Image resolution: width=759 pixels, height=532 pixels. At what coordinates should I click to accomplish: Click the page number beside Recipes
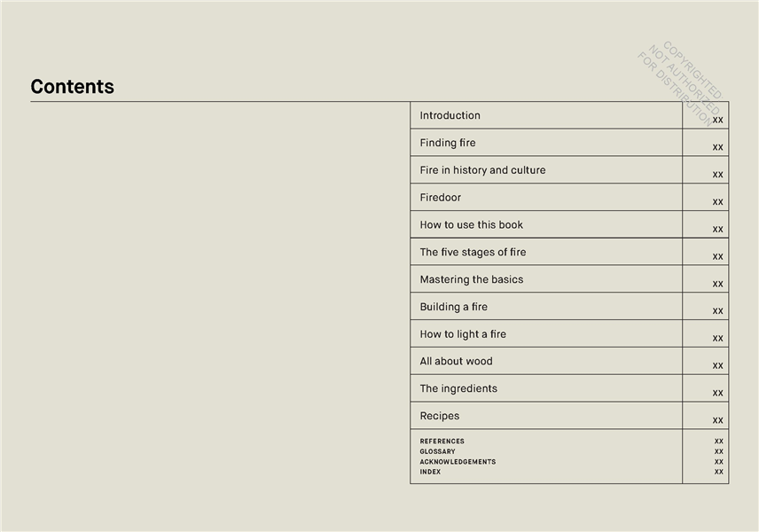click(x=717, y=420)
